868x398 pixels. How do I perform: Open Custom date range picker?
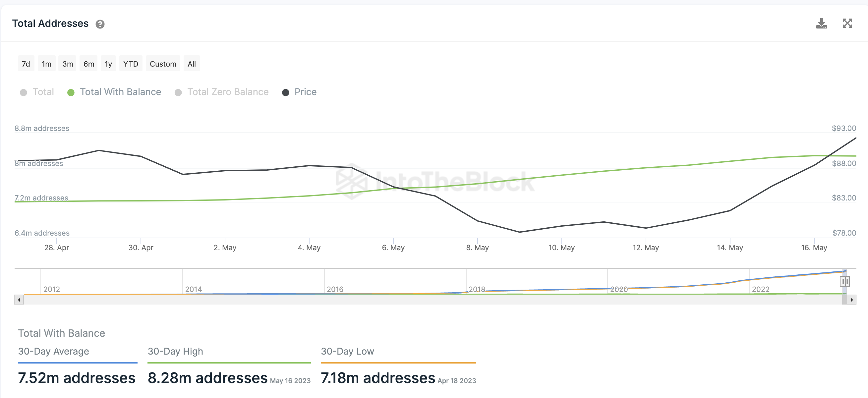click(163, 64)
